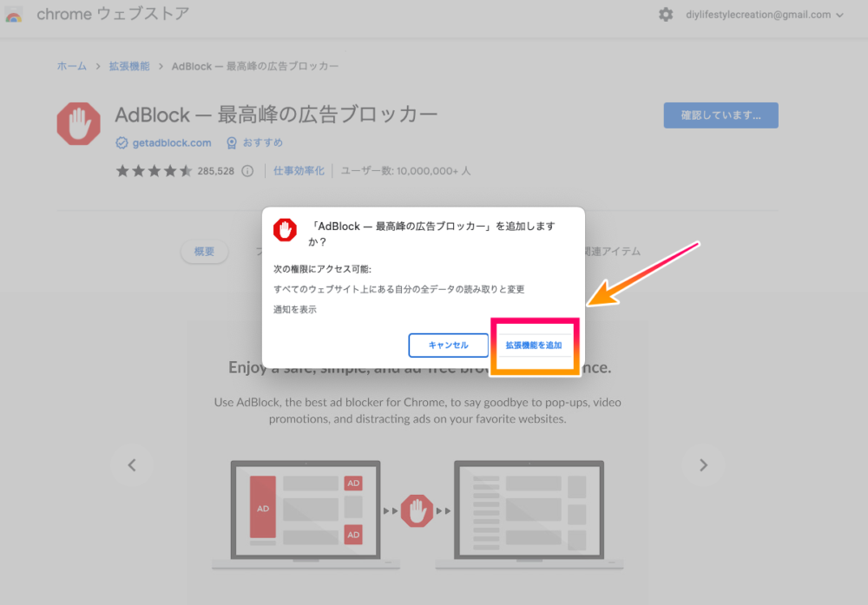This screenshot has height=605, width=868.
Task: Click the chrome ウェブストア title text
Action: [113, 14]
